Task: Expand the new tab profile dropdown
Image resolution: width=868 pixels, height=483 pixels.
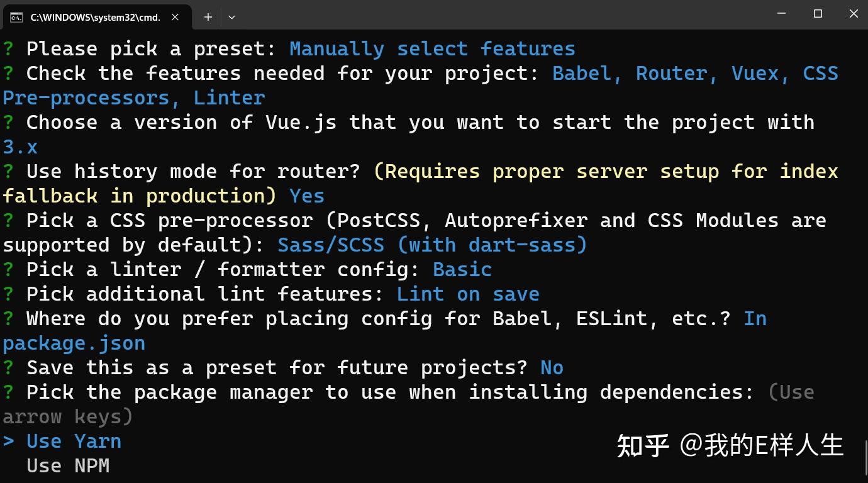Action: tap(231, 17)
